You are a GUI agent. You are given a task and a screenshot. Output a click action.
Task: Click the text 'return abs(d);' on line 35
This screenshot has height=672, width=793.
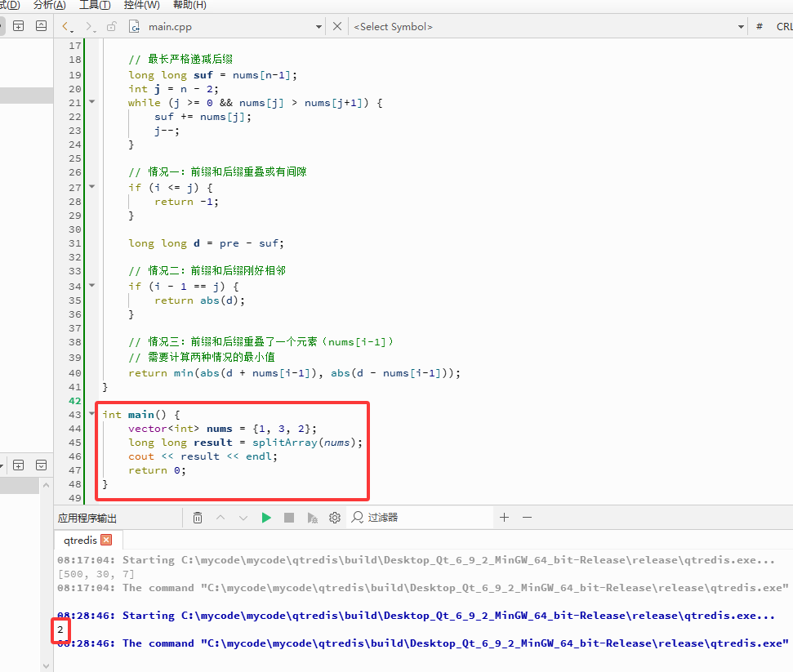click(200, 300)
